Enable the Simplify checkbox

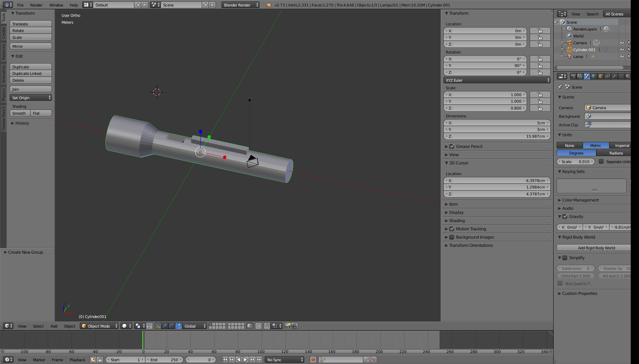click(565, 258)
